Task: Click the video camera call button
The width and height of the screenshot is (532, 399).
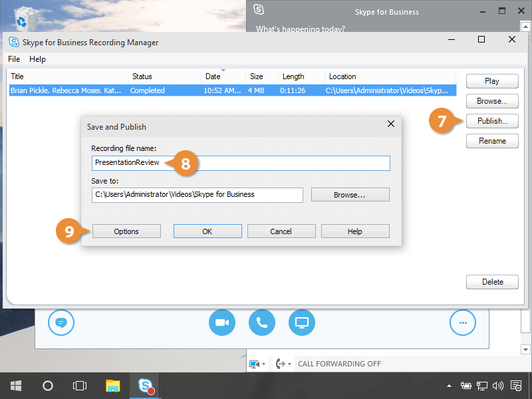Action: (222, 323)
